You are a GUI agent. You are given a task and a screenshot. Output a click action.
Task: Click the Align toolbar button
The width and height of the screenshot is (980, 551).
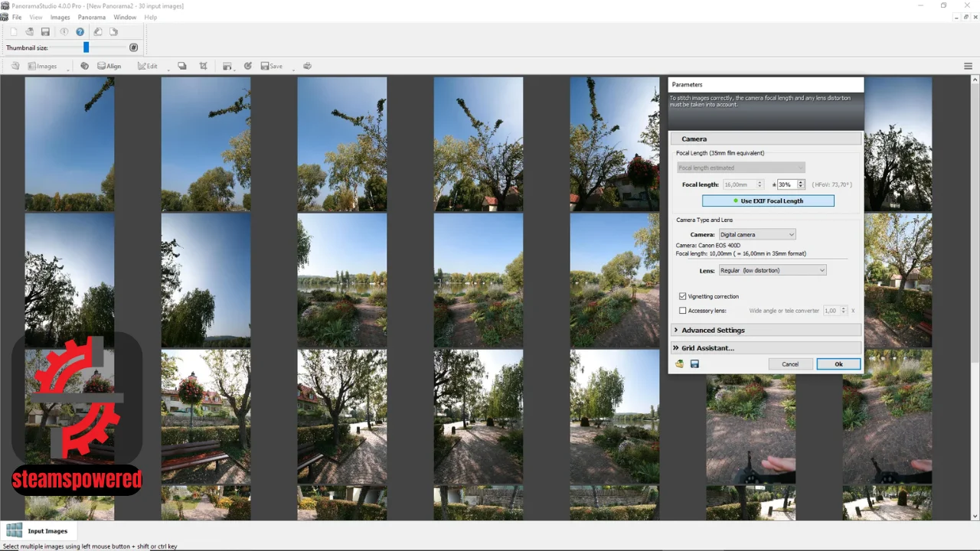109,66
